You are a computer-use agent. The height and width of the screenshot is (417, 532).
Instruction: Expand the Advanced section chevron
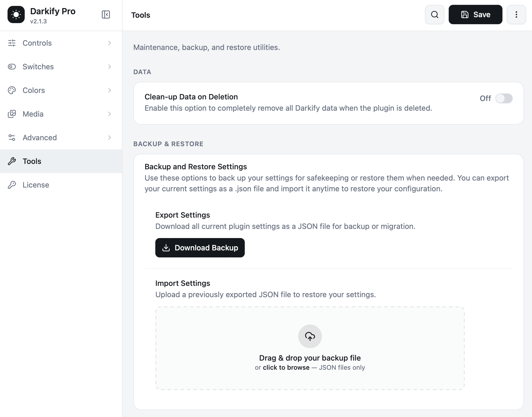(x=110, y=138)
